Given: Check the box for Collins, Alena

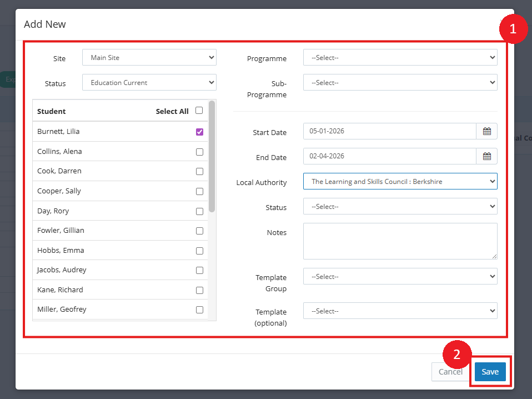Looking at the screenshot, I should point(199,152).
